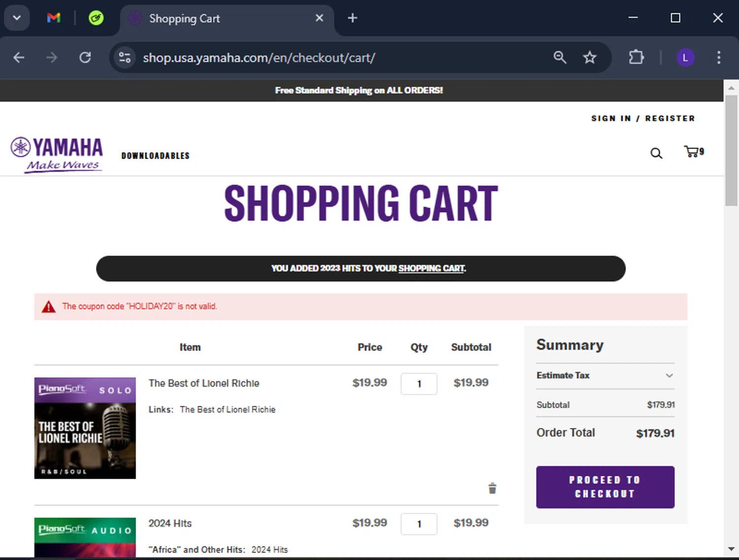Open the site search magnifier
The height and width of the screenshot is (560, 739).
tap(656, 153)
